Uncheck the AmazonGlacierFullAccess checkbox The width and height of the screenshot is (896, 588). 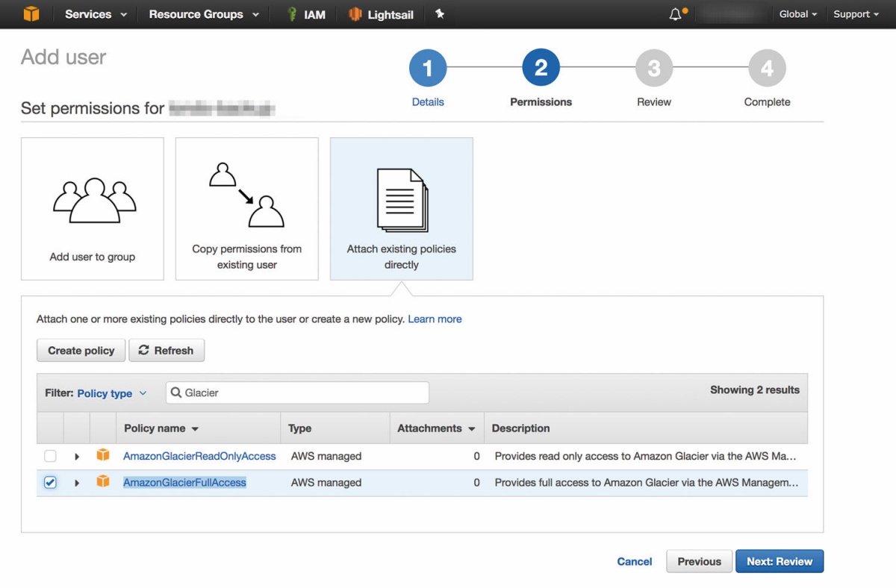tap(50, 483)
